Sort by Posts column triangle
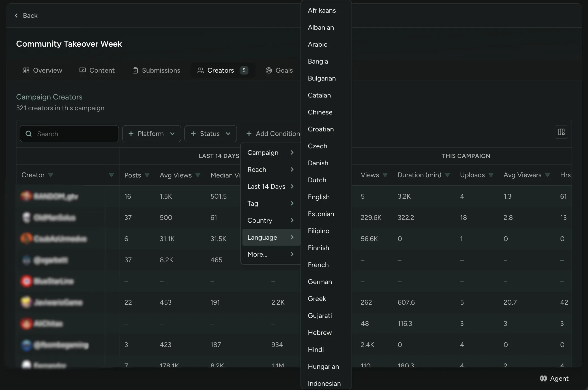 (147, 175)
